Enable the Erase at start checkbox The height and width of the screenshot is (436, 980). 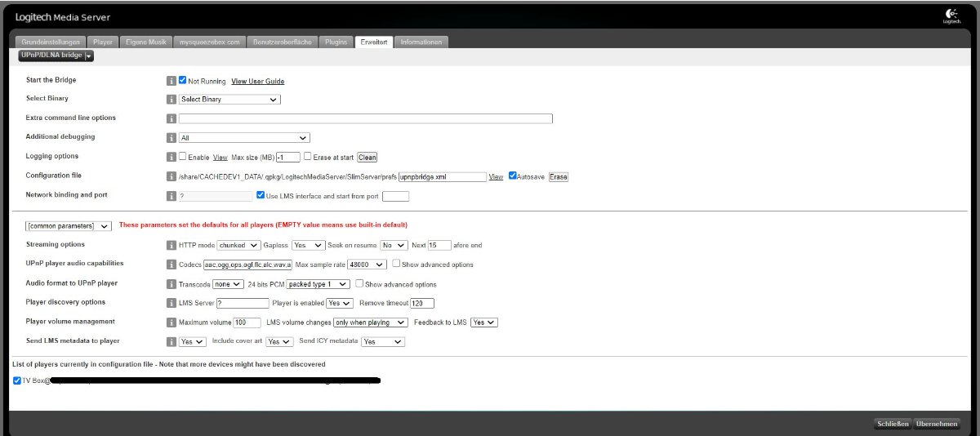click(x=308, y=157)
